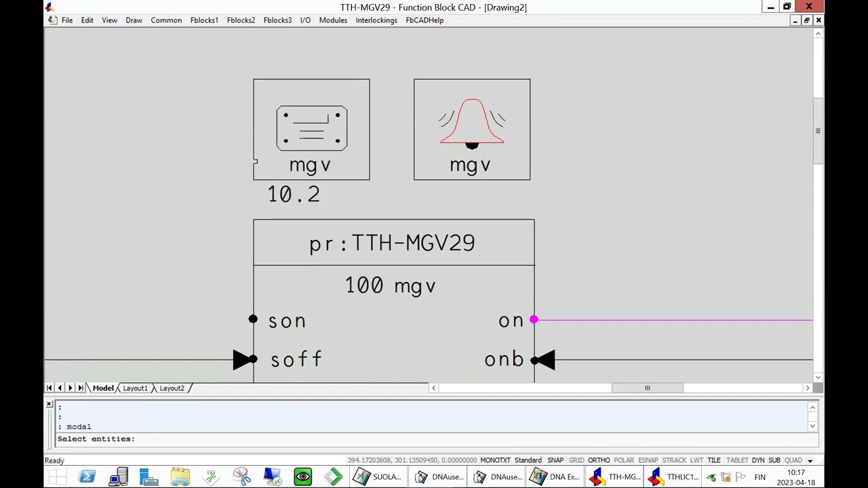Open the Snipping Tool scissors taskbar icon
Viewport: 868px width, 488px height.
pyautogui.click(x=241, y=477)
